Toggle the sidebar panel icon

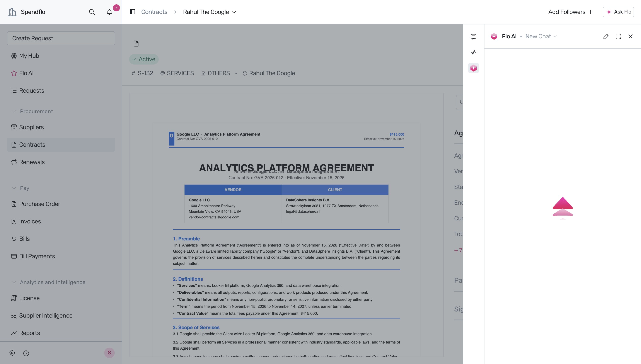(x=133, y=12)
